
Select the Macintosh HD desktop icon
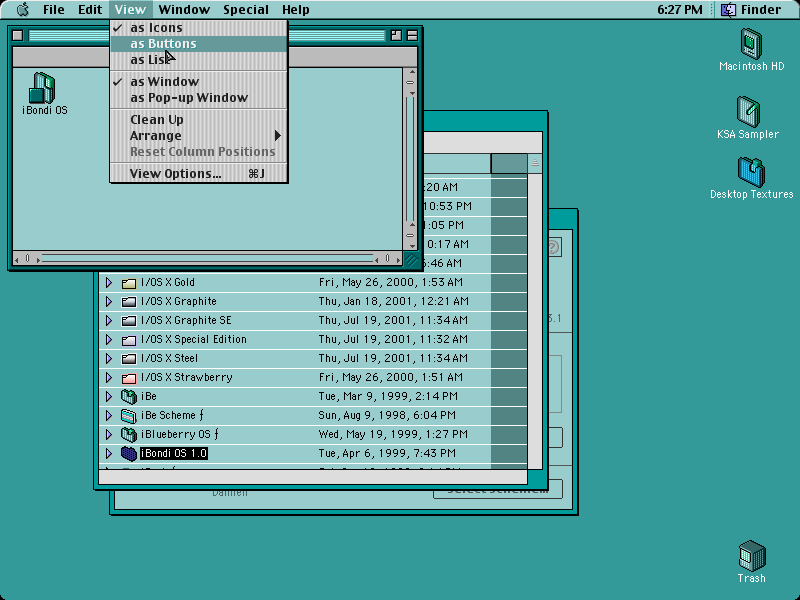[x=751, y=44]
